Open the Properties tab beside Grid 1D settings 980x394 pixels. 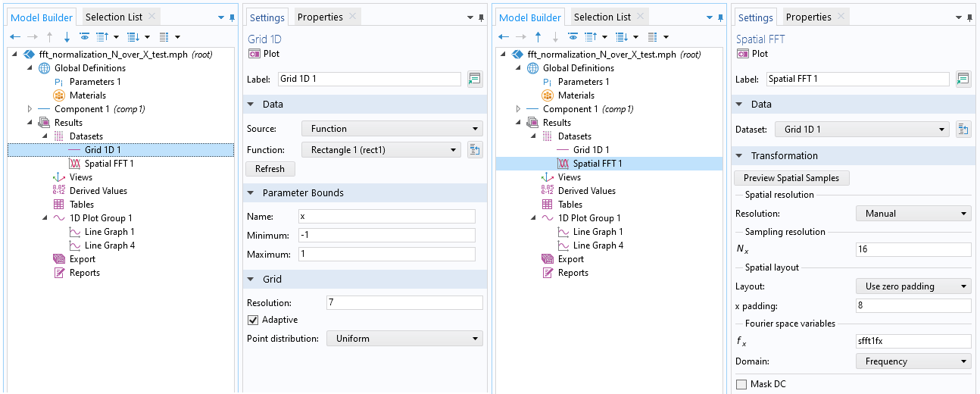pyautogui.click(x=320, y=17)
